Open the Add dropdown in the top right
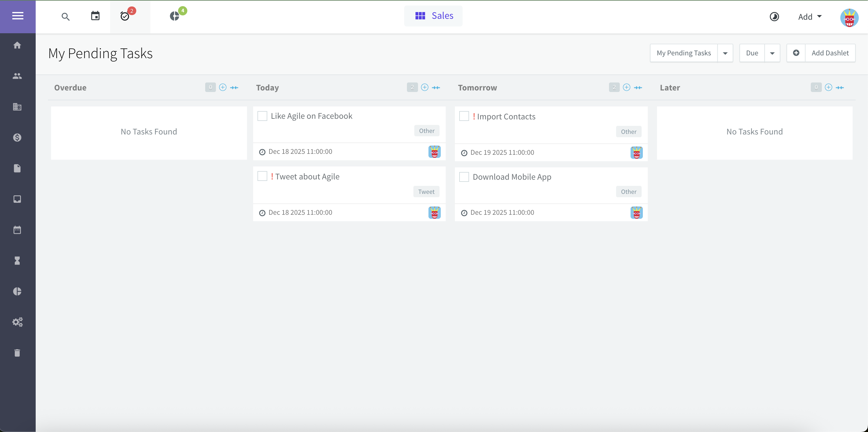The height and width of the screenshot is (432, 868). click(x=809, y=17)
